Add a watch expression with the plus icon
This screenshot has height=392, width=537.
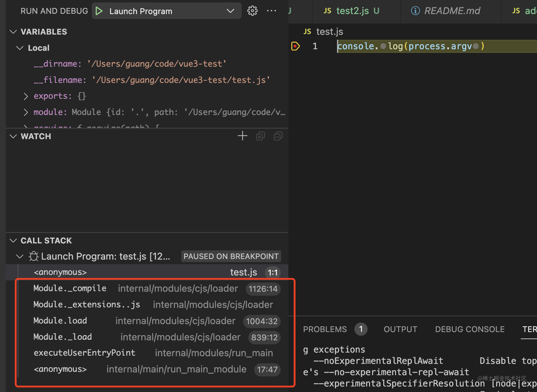[x=243, y=136]
